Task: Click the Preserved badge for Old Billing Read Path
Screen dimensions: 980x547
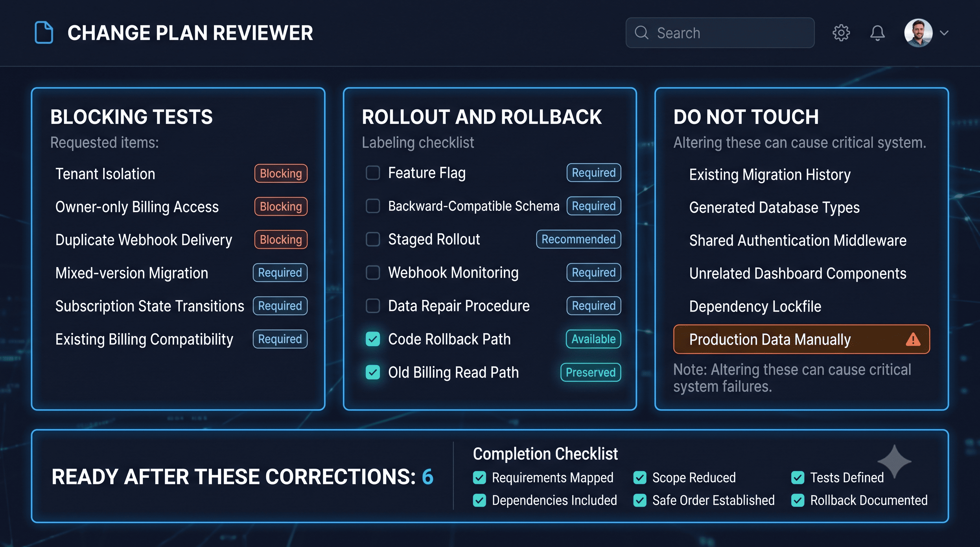Action: [591, 372]
